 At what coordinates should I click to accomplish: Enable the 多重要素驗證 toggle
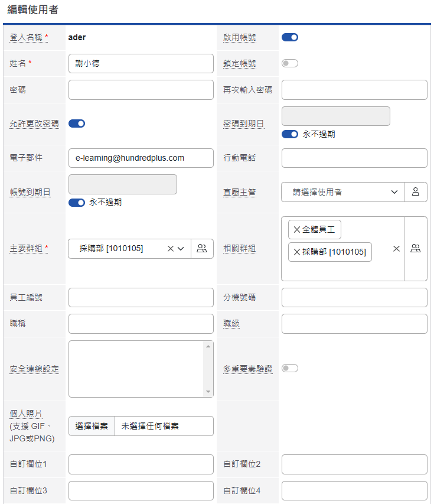289,368
